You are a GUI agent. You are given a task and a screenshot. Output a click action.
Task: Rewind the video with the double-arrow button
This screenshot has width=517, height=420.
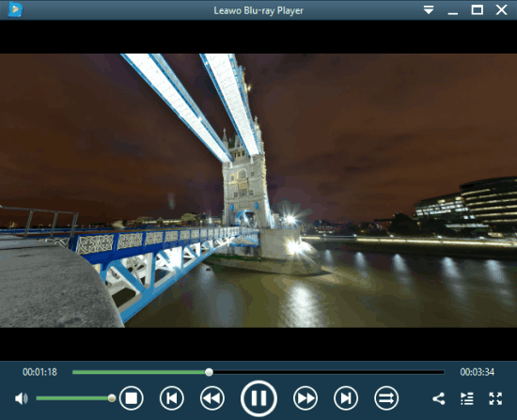coord(212,398)
